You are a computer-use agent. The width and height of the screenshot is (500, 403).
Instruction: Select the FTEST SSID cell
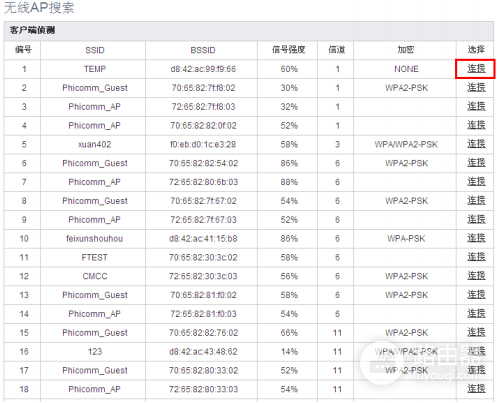tap(95, 257)
